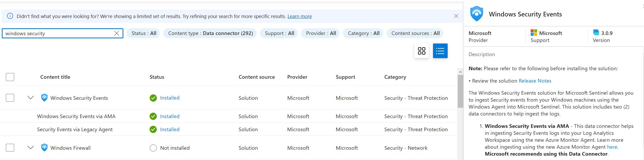This screenshot has width=644, height=160.
Task: Expand the Windows Firewall row
Action: pos(31,148)
